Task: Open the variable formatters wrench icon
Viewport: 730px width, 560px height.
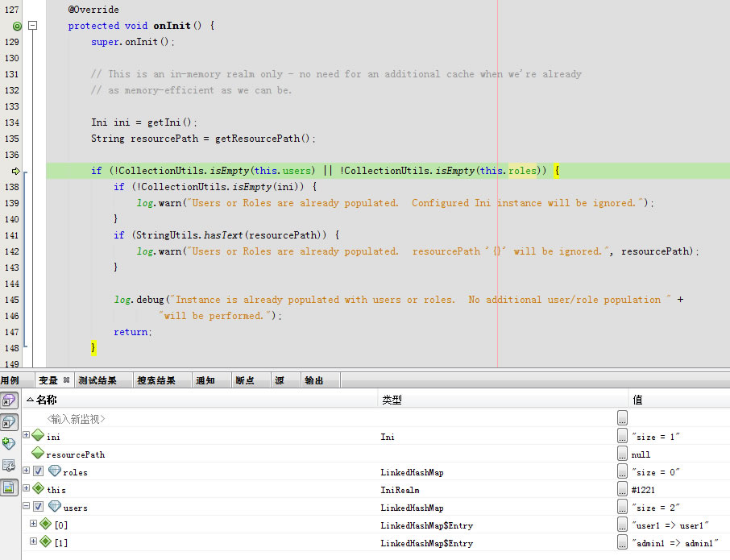Action: click(9, 465)
